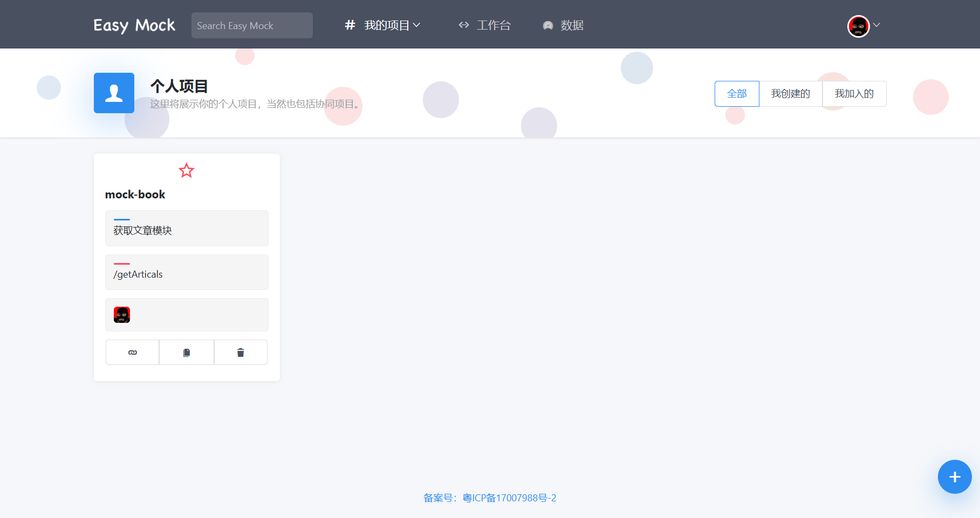Star the mock-book project

(187, 170)
